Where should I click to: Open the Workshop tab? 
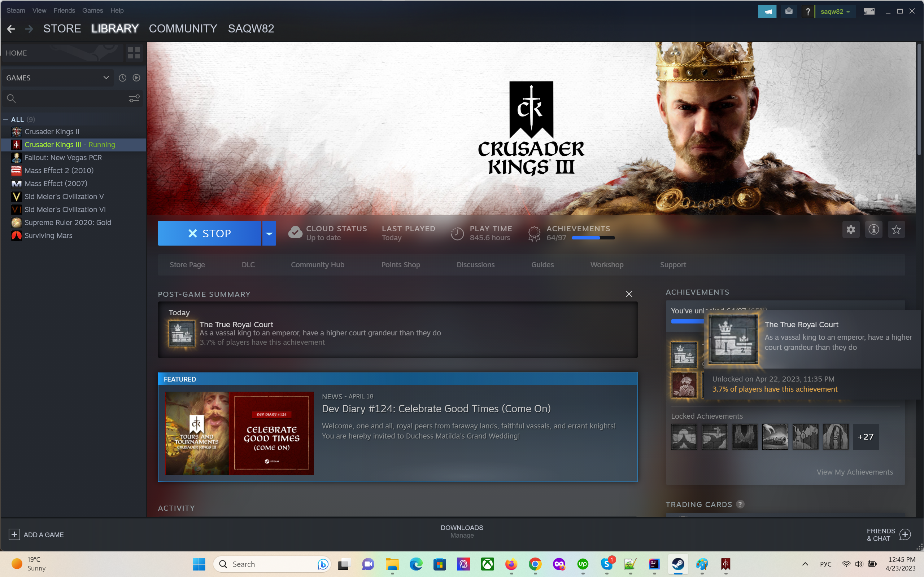tap(607, 264)
